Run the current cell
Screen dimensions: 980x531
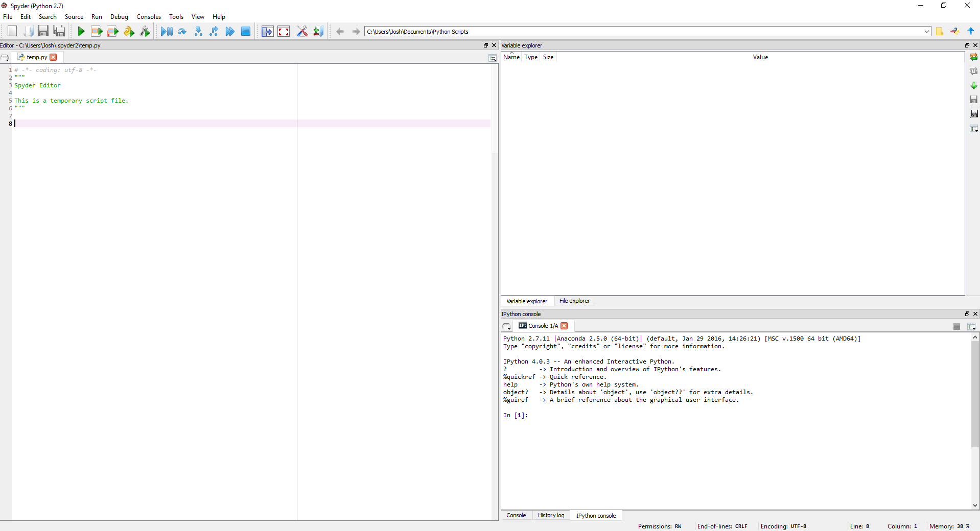coord(97,31)
